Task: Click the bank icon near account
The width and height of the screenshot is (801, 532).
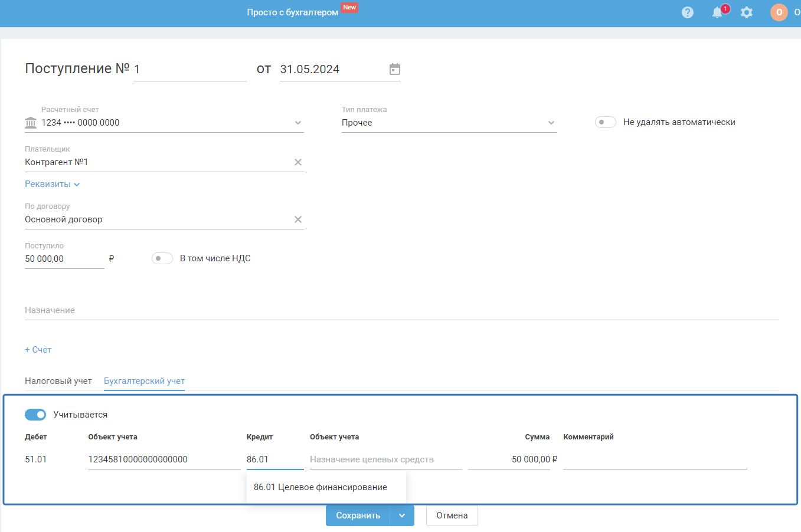Action: pyautogui.click(x=31, y=123)
